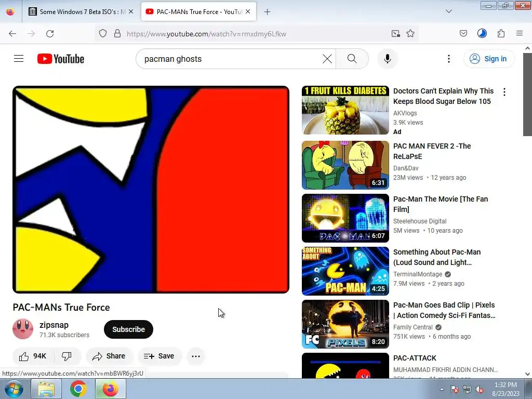The width and height of the screenshot is (532, 399).
Task: Click the Steelehouse Digital channel name
Action: [x=420, y=221]
